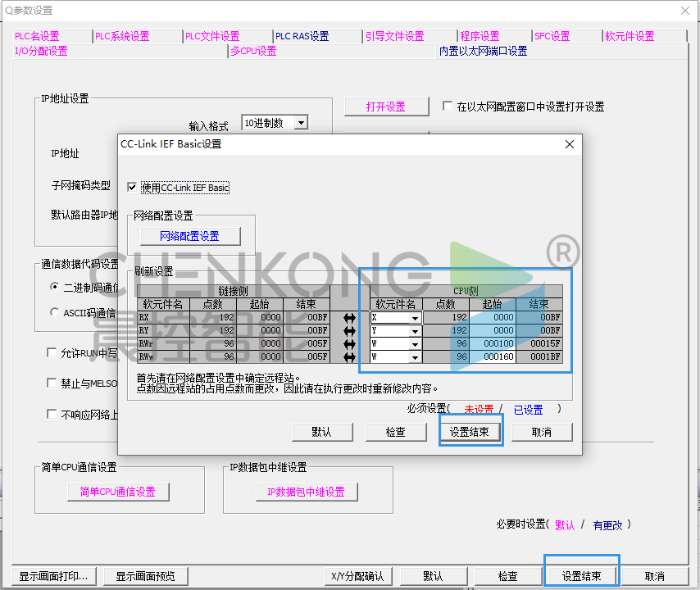This screenshot has width=700, height=590.
Task: Click 默认 in the CC-Link IEF Basic dialog
Action: point(322,432)
